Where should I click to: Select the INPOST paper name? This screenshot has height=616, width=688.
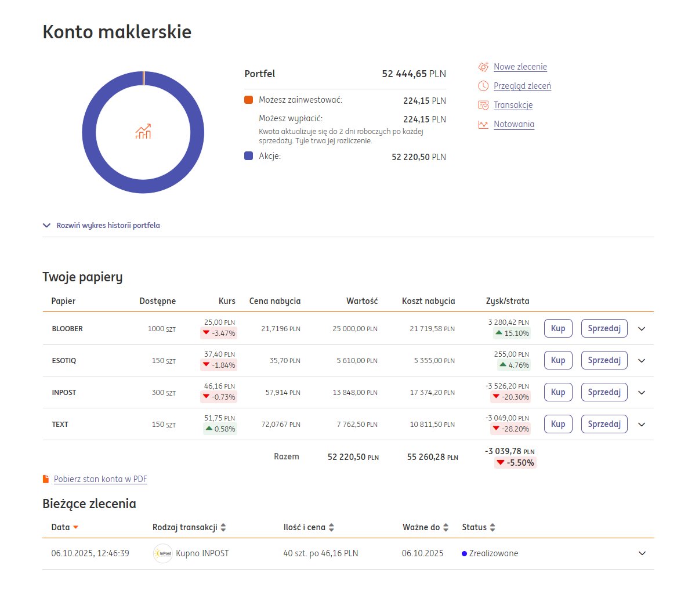pos(64,393)
